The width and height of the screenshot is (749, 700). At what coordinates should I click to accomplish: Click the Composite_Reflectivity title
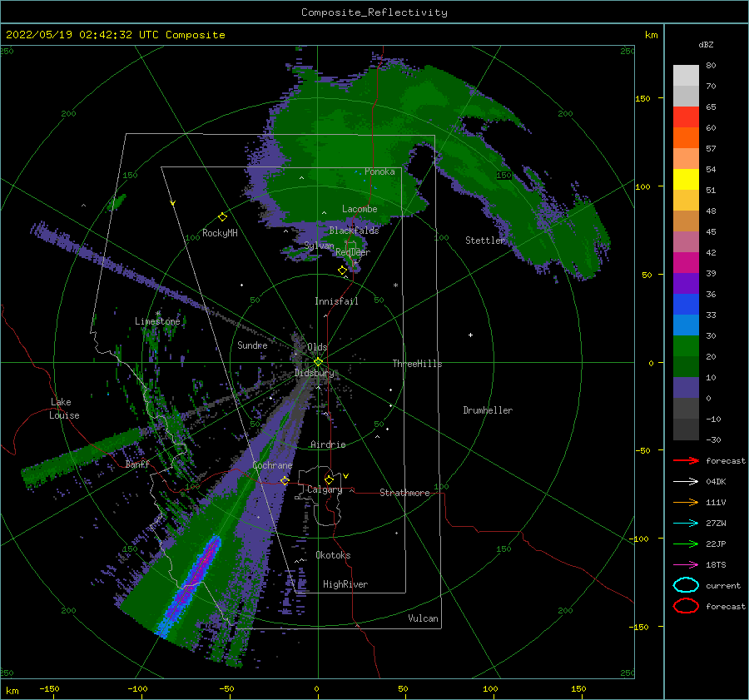pos(374,12)
